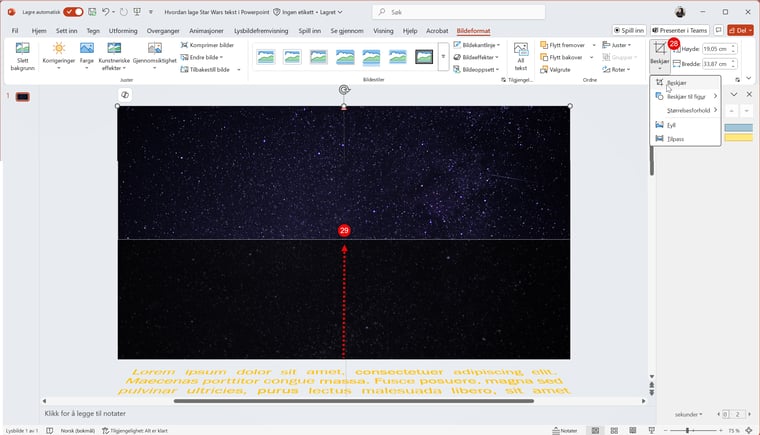Click present-from-start icon in quick access

click(137, 12)
